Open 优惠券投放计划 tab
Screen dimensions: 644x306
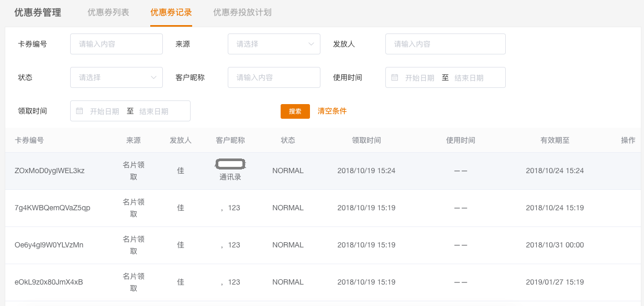point(242,13)
